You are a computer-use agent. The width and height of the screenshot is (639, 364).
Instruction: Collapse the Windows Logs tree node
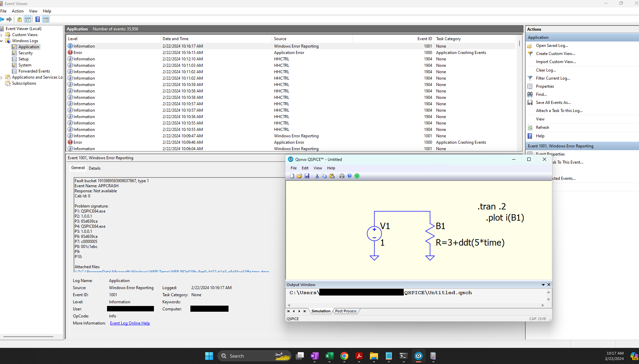[x=2, y=41]
